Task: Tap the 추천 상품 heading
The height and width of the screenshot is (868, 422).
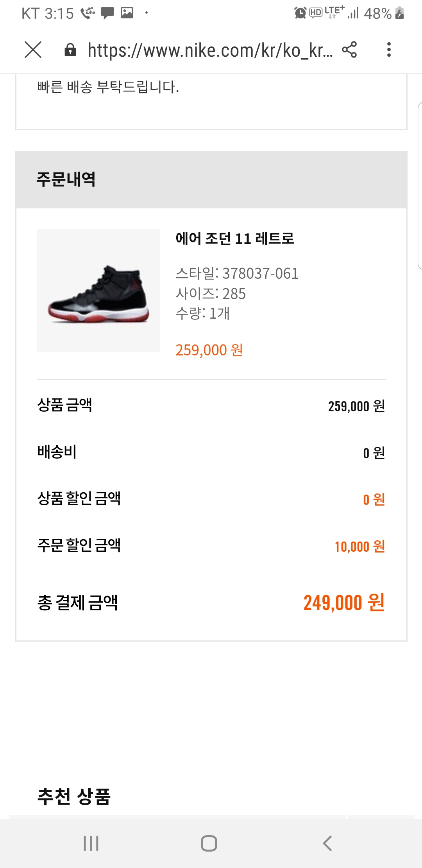Action: 74,796
